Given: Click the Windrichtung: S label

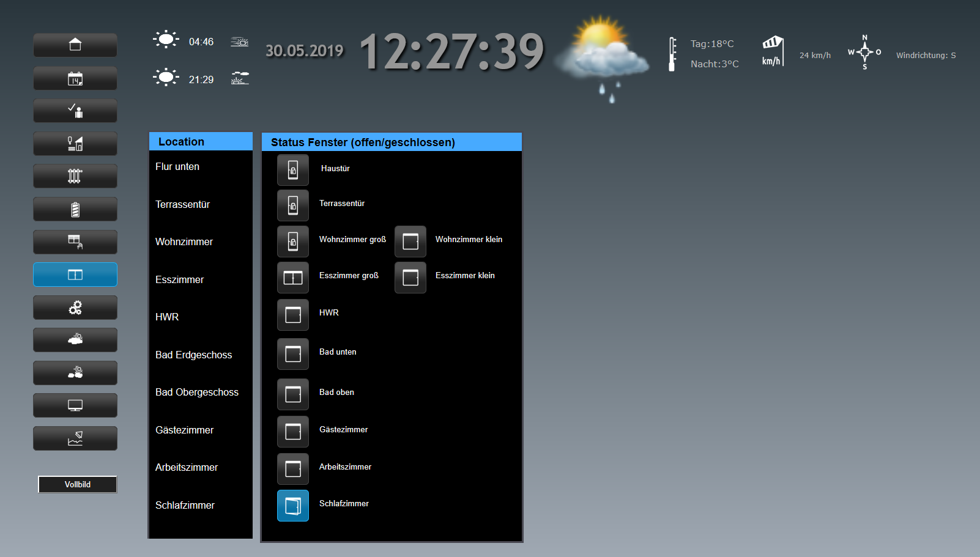Looking at the screenshot, I should tap(926, 55).
